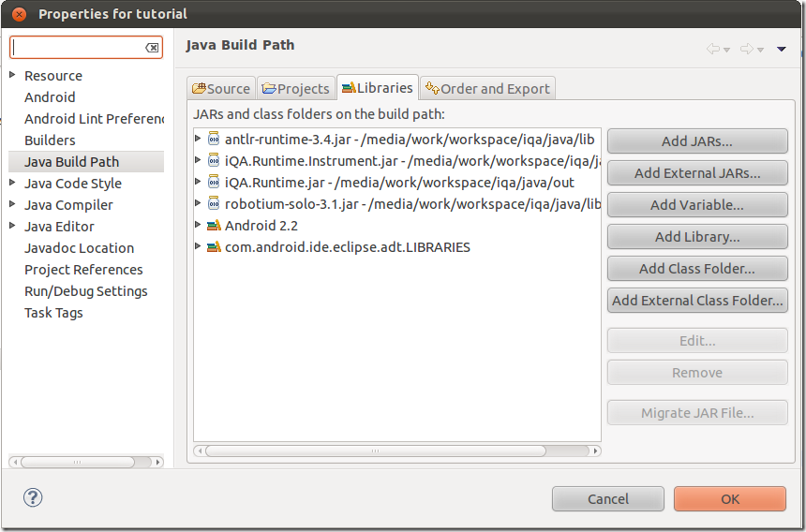The image size is (806, 532).
Task: Expand the iQA.Runtime.Instrument.jar entry
Action: pyautogui.click(x=198, y=160)
